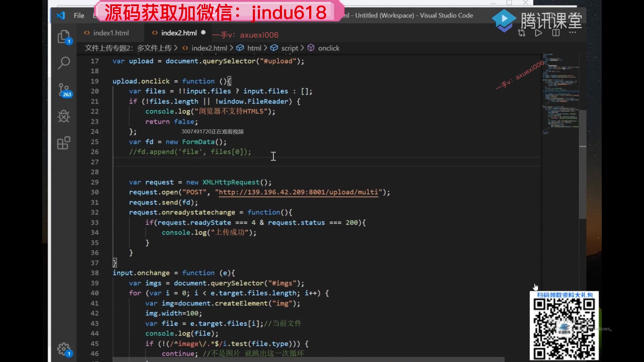Click 'request.onreadystatechange' on line 32
The width and height of the screenshot is (644, 362).
pos(182,212)
